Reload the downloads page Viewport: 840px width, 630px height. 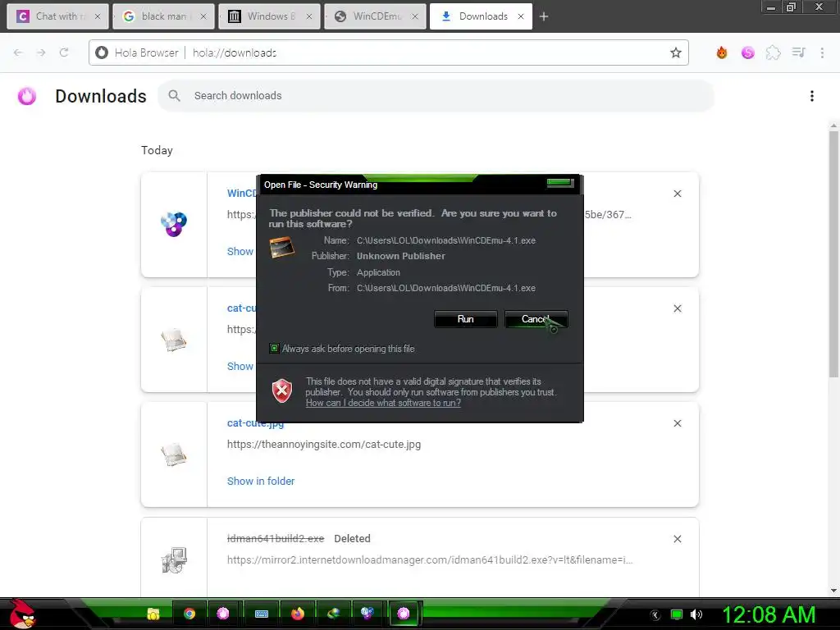coord(64,52)
